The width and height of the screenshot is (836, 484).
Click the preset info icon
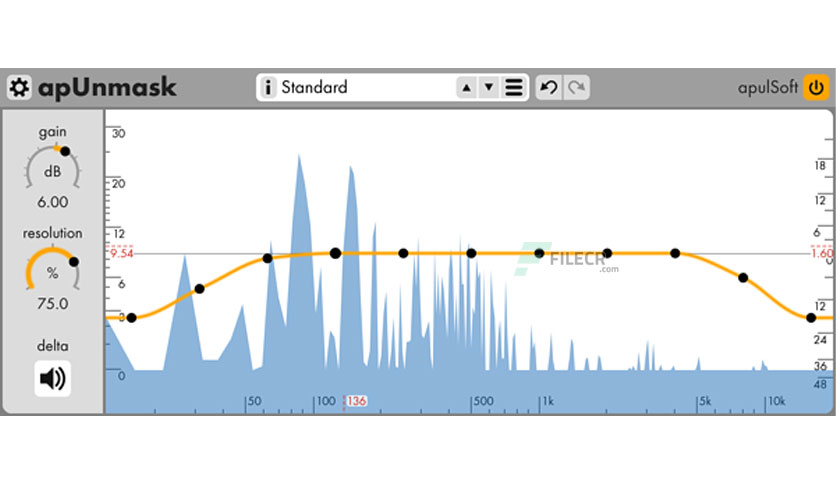click(268, 87)
